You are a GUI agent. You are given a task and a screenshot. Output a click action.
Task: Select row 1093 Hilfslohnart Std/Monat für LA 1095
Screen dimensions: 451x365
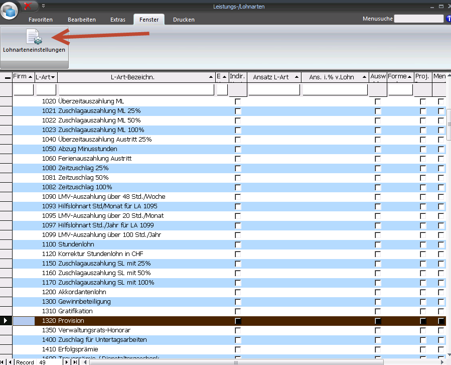click(x=229, y=206)
